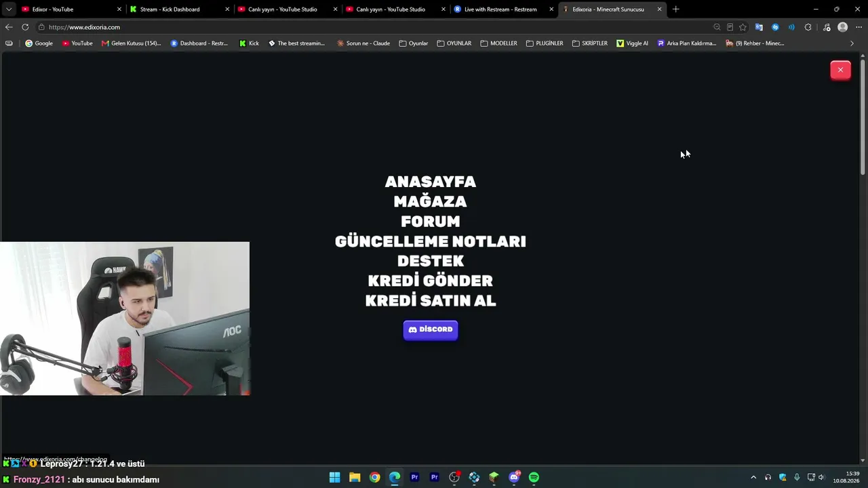Image resolution: width=868 pixels, height=488 pixels.
Task: Expand the PLUGİNLER bookmark folder
Action: (x=545, y=43)
